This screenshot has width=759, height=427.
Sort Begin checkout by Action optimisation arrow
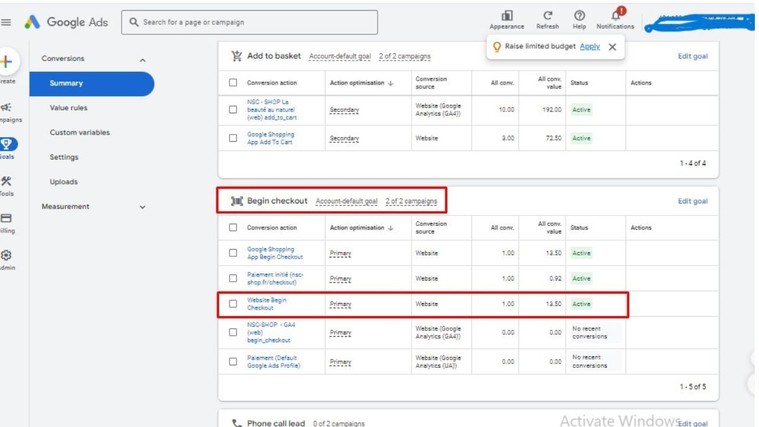391,228
